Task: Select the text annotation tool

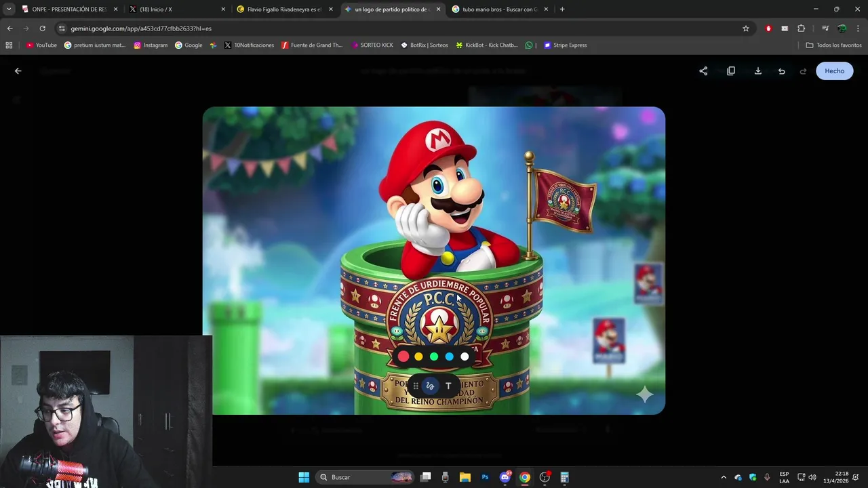Action: click(x=448, y=386)
